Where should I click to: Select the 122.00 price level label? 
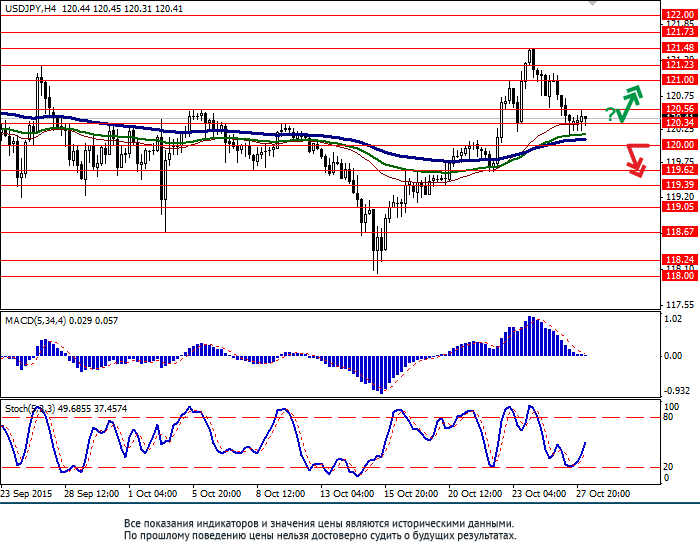click(x=680, y=15)
